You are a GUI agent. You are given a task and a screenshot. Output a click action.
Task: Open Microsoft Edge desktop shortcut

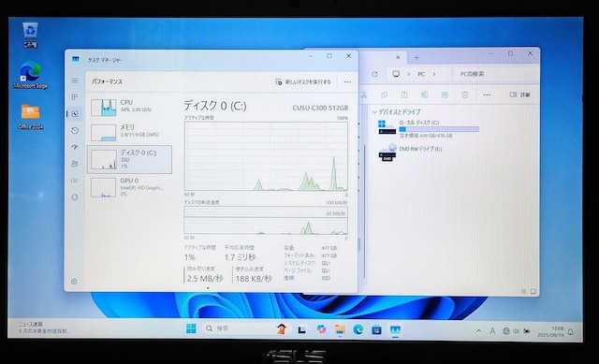[30, 75]
